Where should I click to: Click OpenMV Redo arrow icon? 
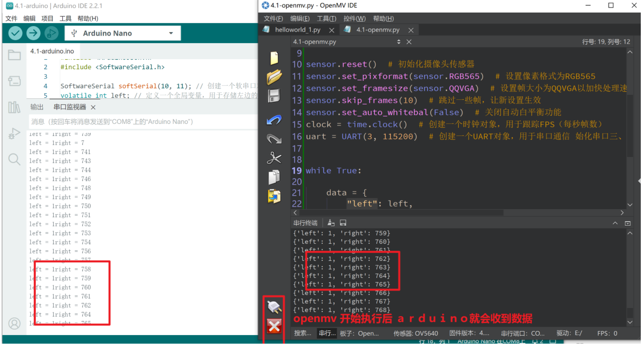274,139
